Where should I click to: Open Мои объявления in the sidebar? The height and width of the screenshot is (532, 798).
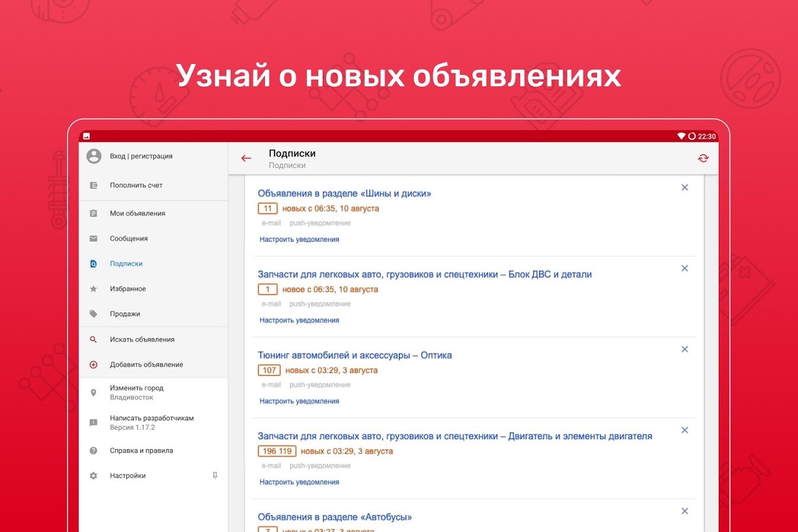pos(153,213)
